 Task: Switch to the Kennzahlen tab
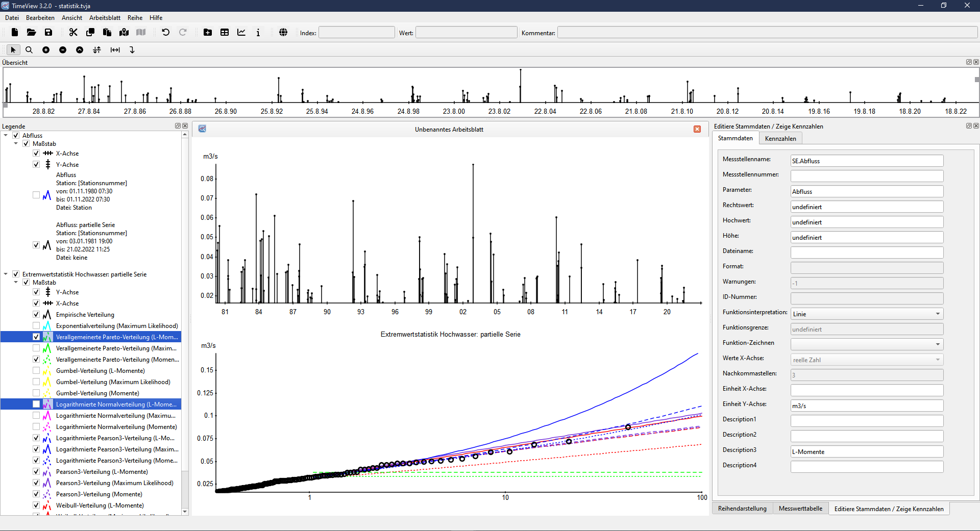pos(780,139)
